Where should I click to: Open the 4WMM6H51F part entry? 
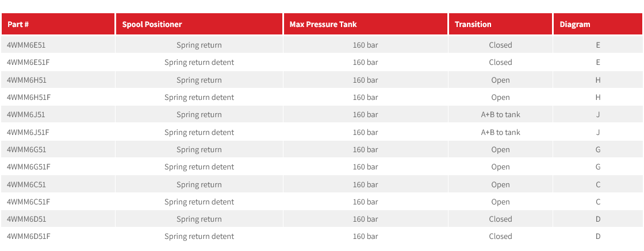tap(29, 97)
